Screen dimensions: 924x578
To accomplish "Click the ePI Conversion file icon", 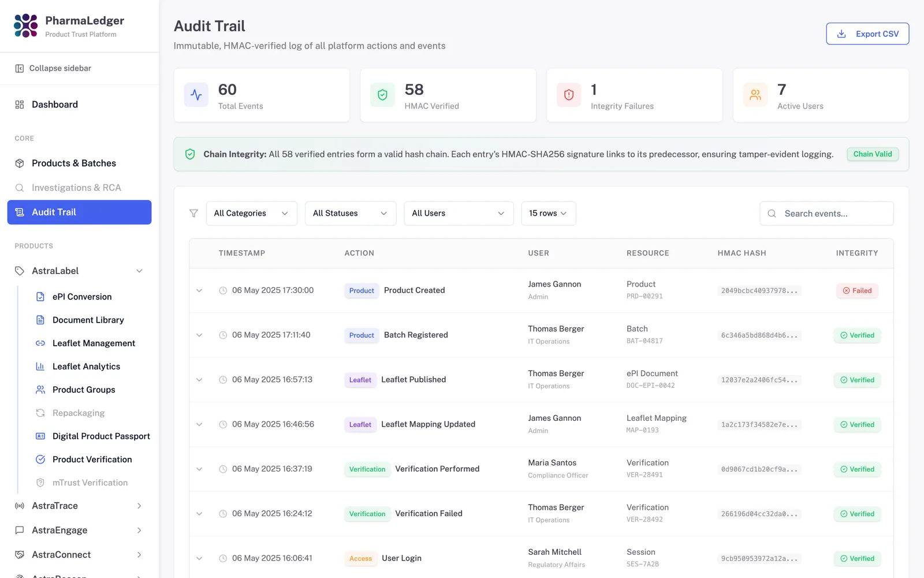I will (x=40, y=297).
